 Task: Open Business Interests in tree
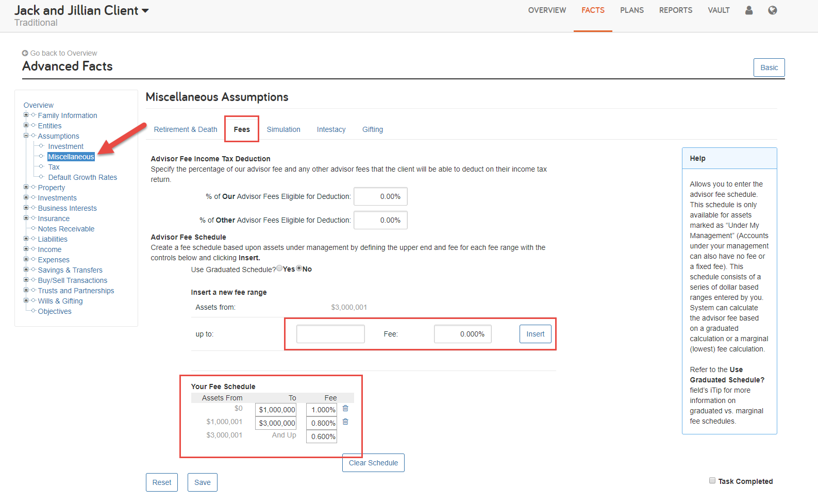[x=68, y=208]
